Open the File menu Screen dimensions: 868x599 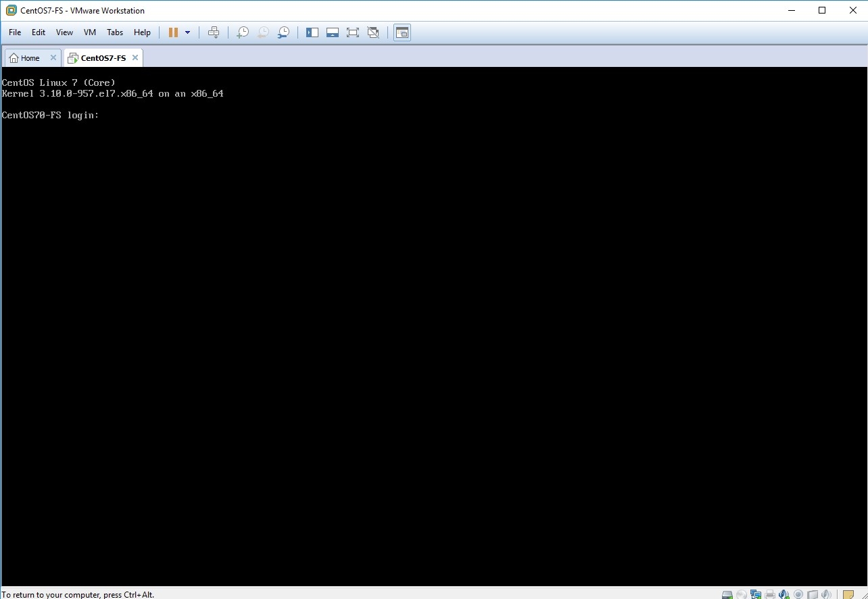[15, 32]
